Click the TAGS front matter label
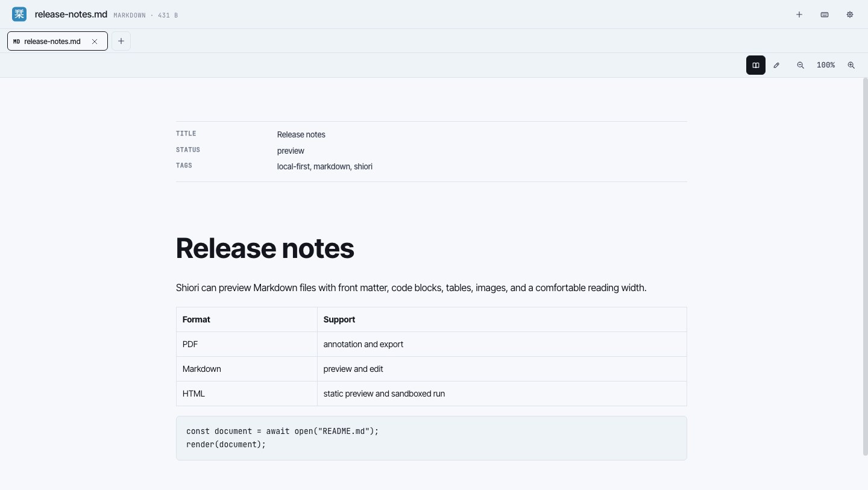This screenshot has width=868, height=490. coord(184,165)
